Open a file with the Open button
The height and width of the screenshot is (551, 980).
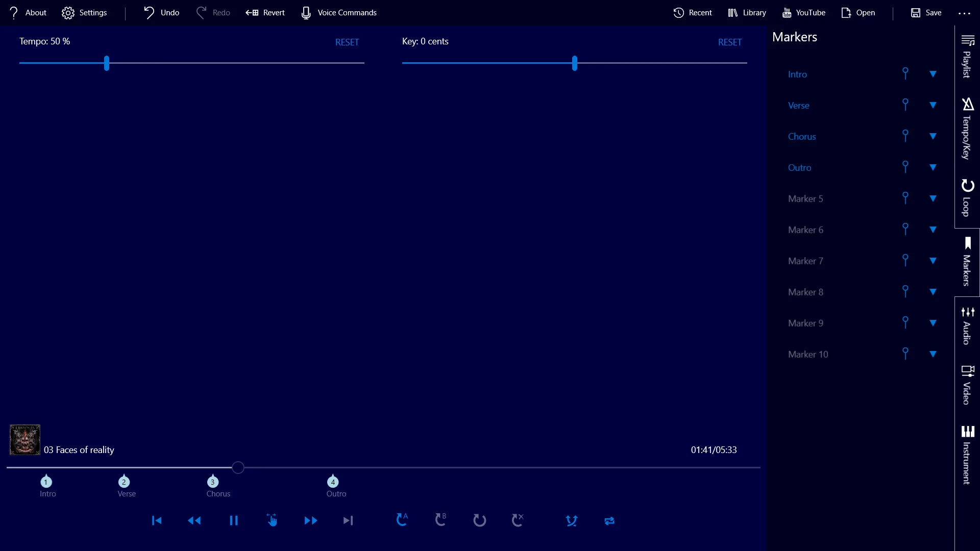858,13
